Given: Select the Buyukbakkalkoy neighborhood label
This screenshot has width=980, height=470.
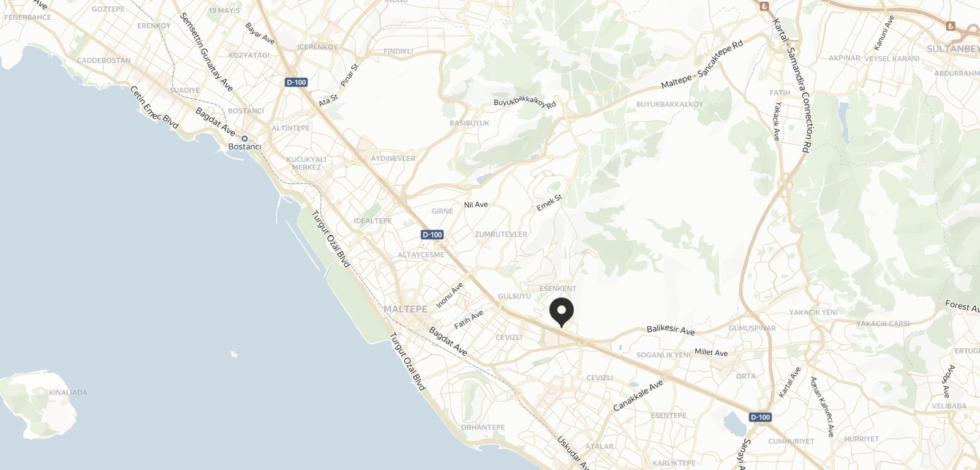Looking at the screenshot, I should 669,104.
